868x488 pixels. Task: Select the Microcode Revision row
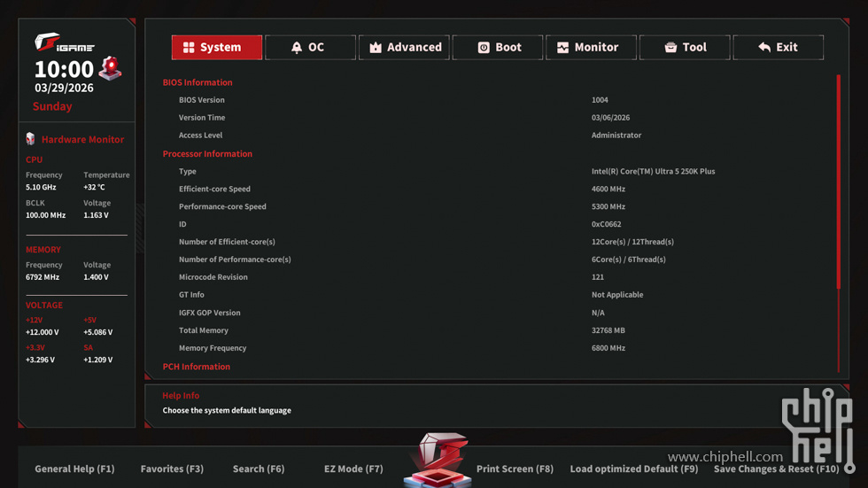(x=492, y=277)
